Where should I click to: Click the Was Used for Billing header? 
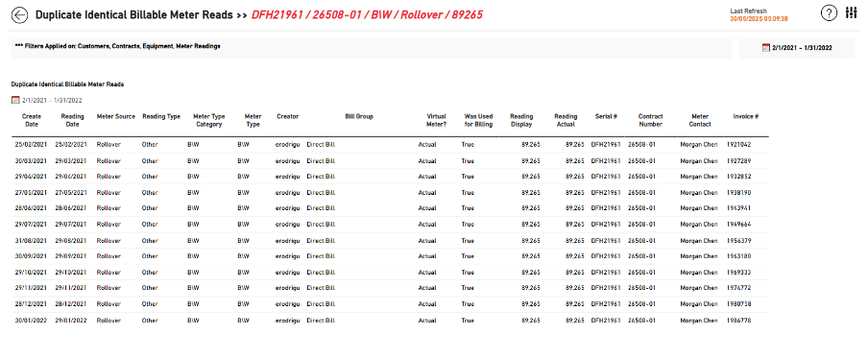click(x=479, y=120)
